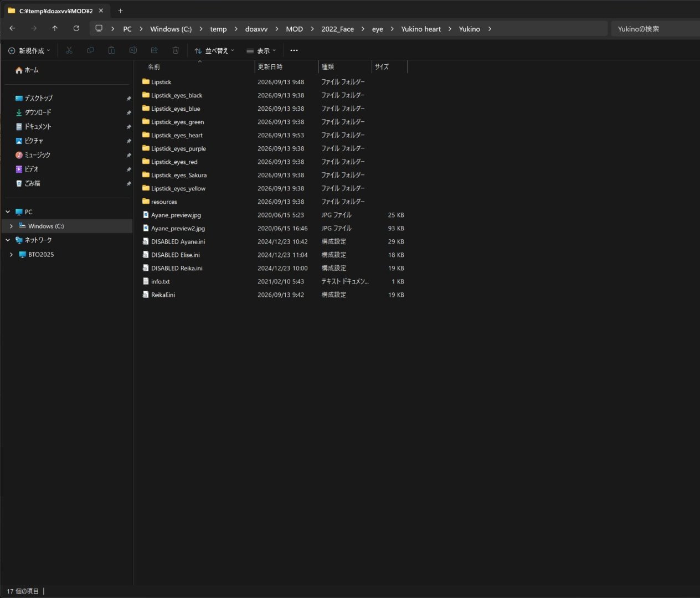Open the 新規作成 dropdown
This screenshot has height=598, width=700.
pyautogui.click(x=29, y=50)
